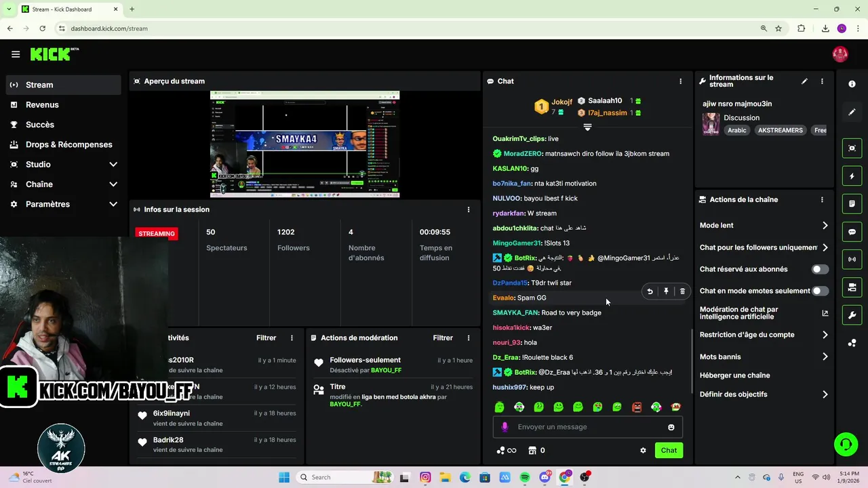Toggle the lightning bolt widget icon in right rail
Viewport: 868px width, 488px height.
852,176
